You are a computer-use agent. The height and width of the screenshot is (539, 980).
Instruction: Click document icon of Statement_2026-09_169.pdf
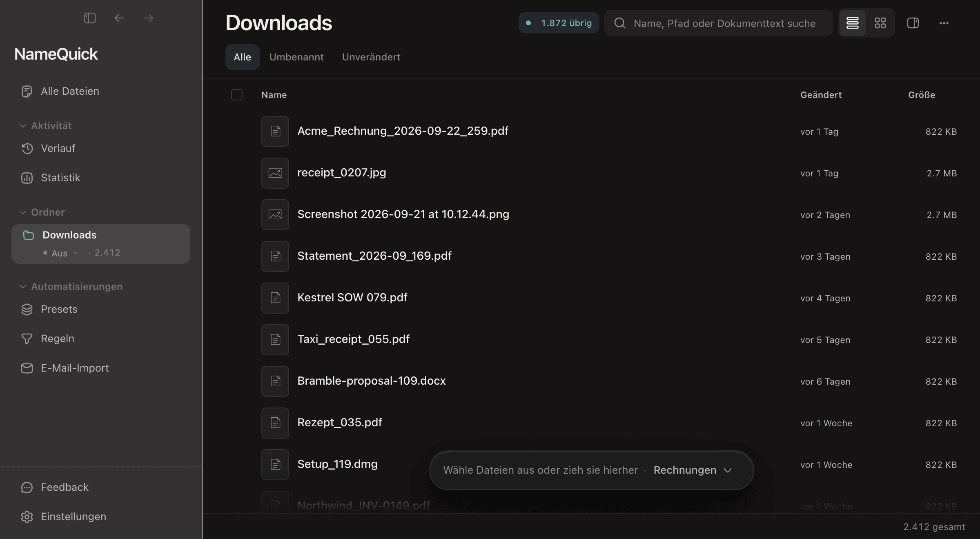(275, 256)
